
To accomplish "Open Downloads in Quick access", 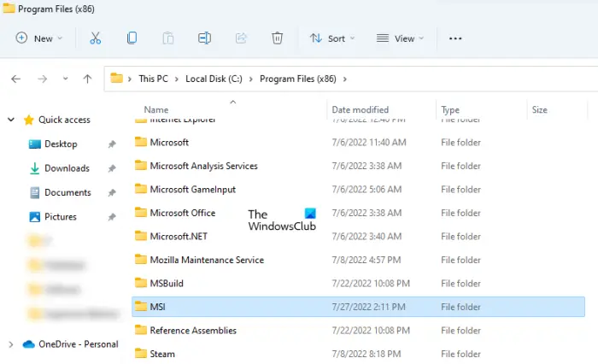I will [67, 168].
